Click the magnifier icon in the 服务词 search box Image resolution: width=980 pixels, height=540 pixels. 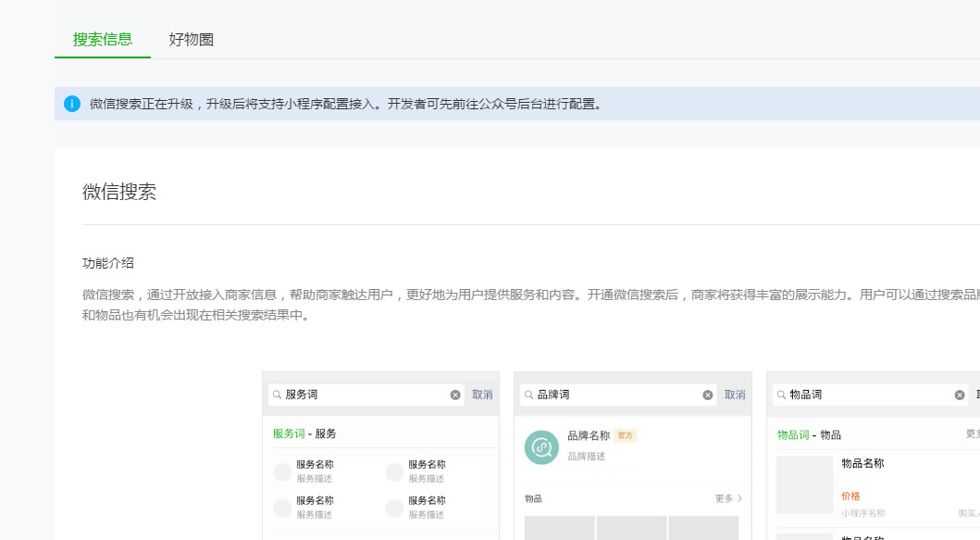pos(277,395)
